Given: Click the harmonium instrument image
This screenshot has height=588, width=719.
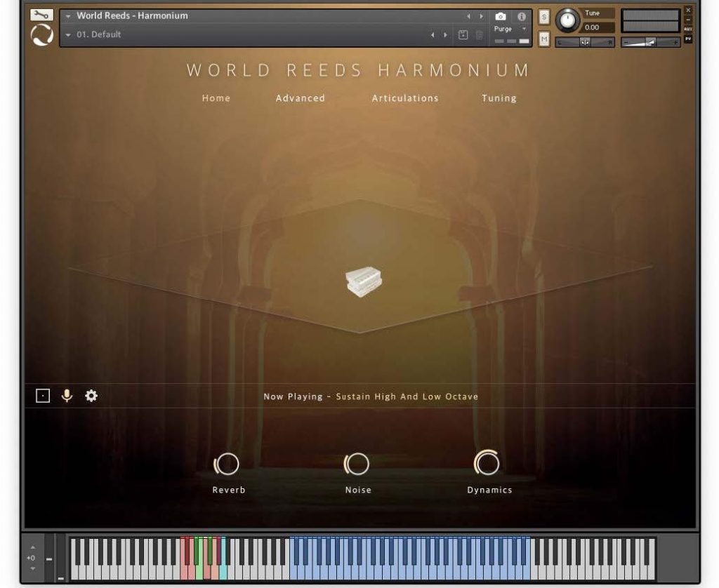Looking at the screenshot, I should 363,281.
